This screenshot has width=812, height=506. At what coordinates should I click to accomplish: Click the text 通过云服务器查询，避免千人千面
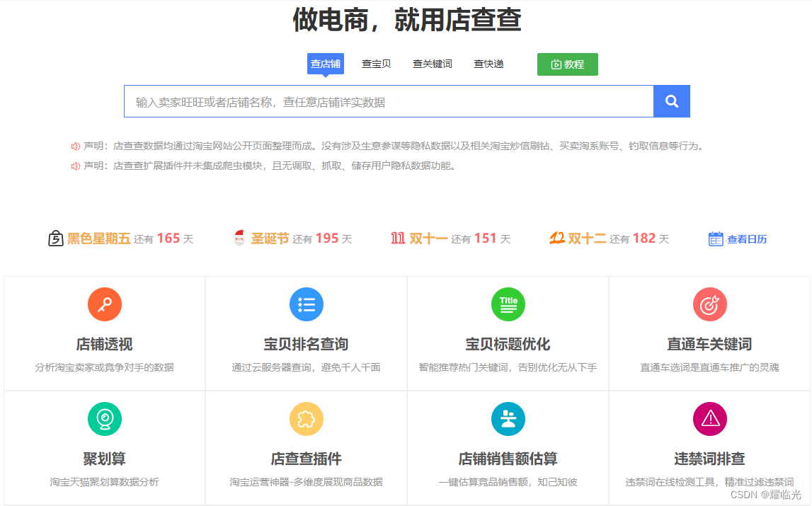click(x=306, y=367)
